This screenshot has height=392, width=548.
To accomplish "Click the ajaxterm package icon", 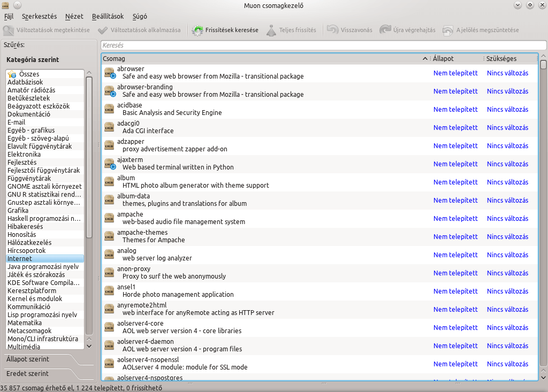I will 109,164.
